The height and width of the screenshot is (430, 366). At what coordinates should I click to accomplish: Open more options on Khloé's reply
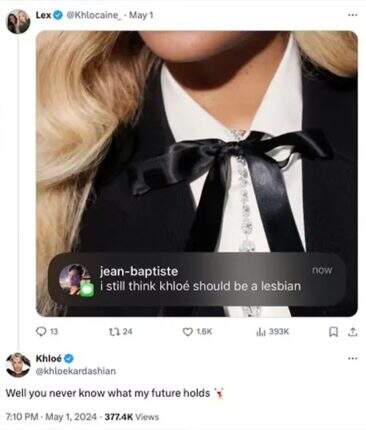353,358
